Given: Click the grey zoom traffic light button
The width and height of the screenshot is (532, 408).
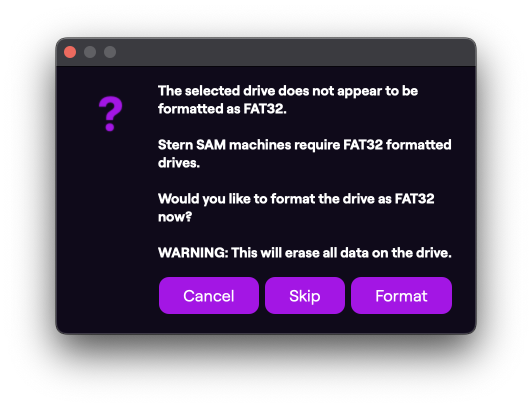Looking at the screenshot, I should point(110,51).
